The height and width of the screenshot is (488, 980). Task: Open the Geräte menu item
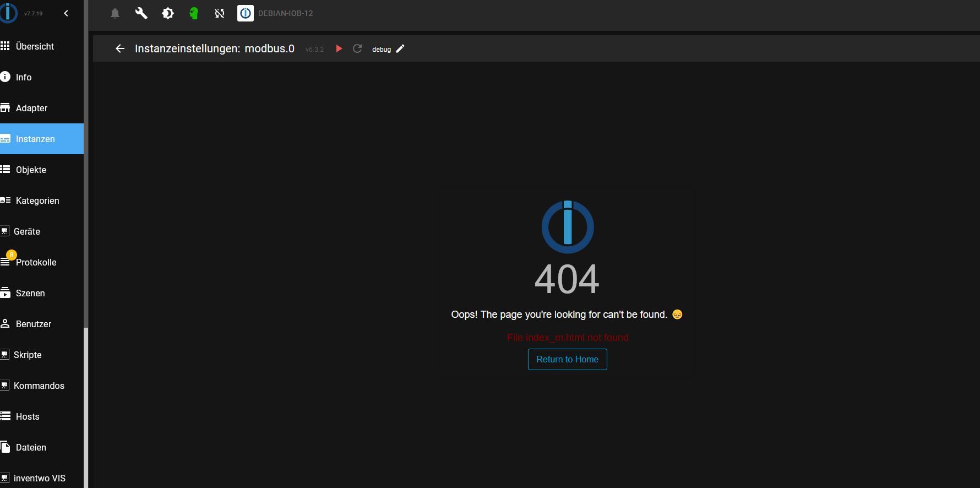click(42, 231)
